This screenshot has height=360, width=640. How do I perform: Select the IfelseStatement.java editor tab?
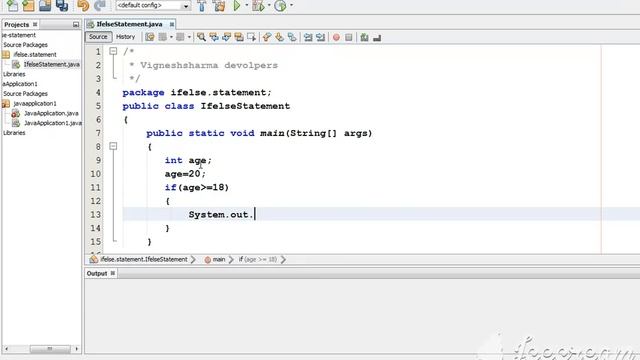129,24
